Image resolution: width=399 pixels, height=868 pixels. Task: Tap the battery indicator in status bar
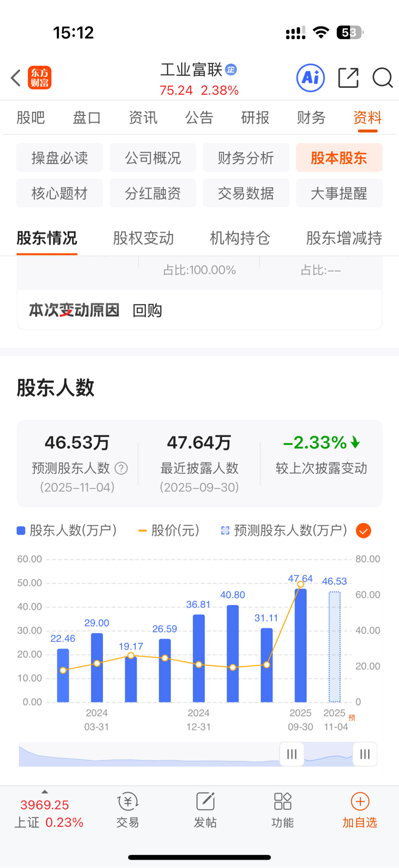tap(350, 33)
